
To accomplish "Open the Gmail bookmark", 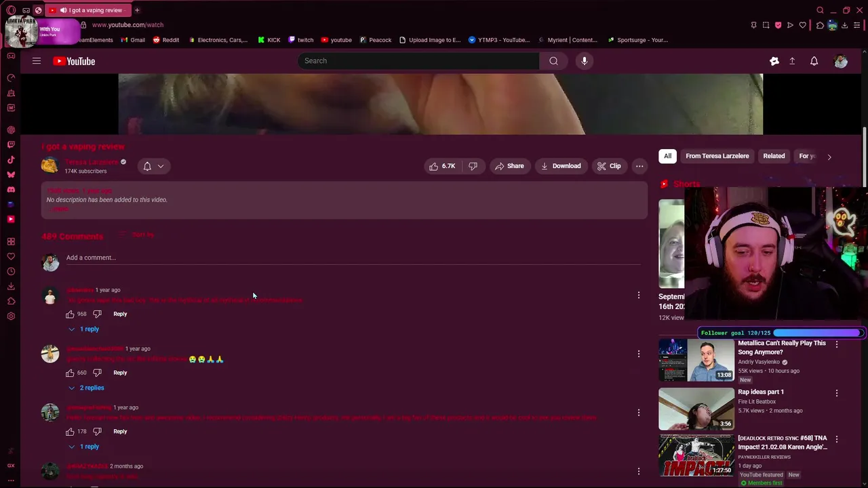I will [133, 40].
